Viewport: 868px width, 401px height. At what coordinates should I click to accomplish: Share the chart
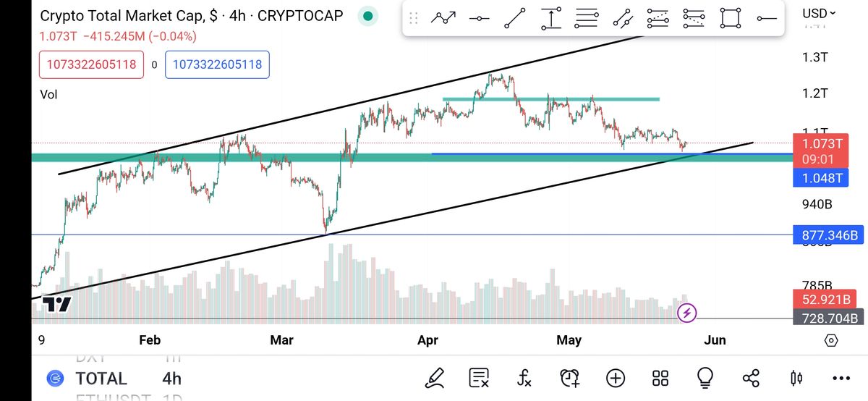751,378
